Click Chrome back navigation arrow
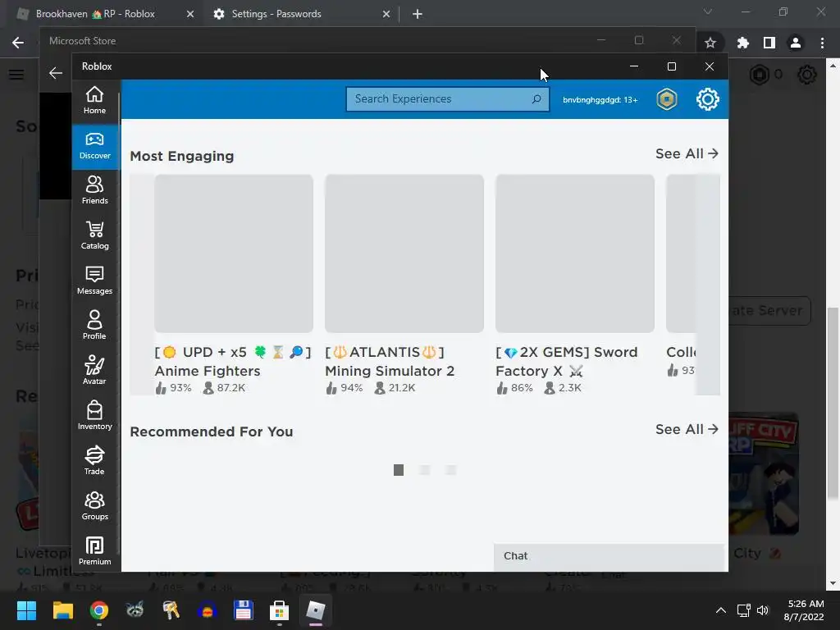 coord(18,43)
